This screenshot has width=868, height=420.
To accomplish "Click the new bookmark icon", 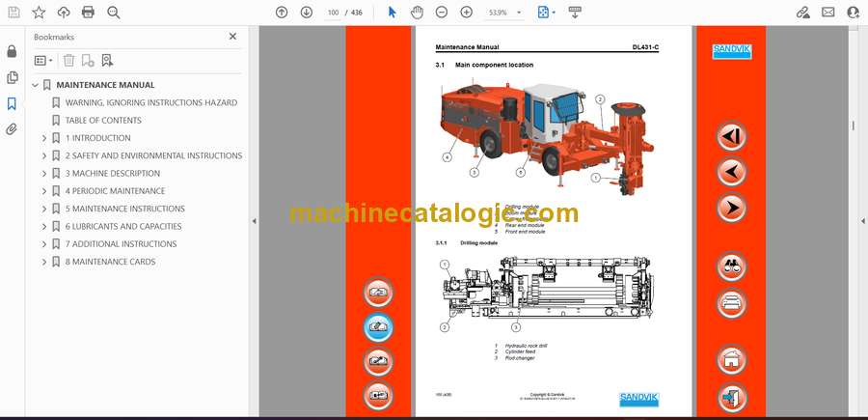I will click(x=88, y=61).
